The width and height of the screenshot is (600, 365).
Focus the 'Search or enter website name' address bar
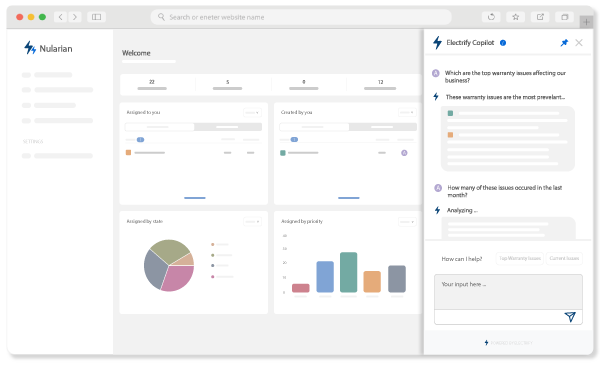[x=301, y=17]
